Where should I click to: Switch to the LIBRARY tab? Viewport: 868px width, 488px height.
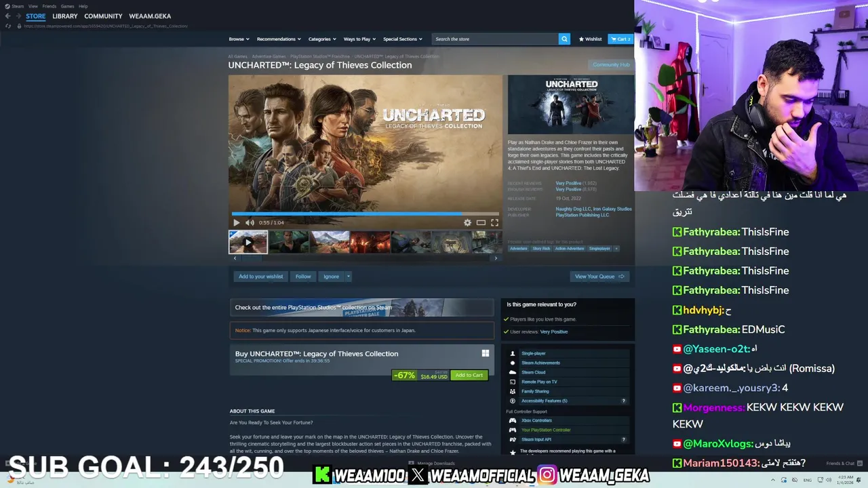65,16
